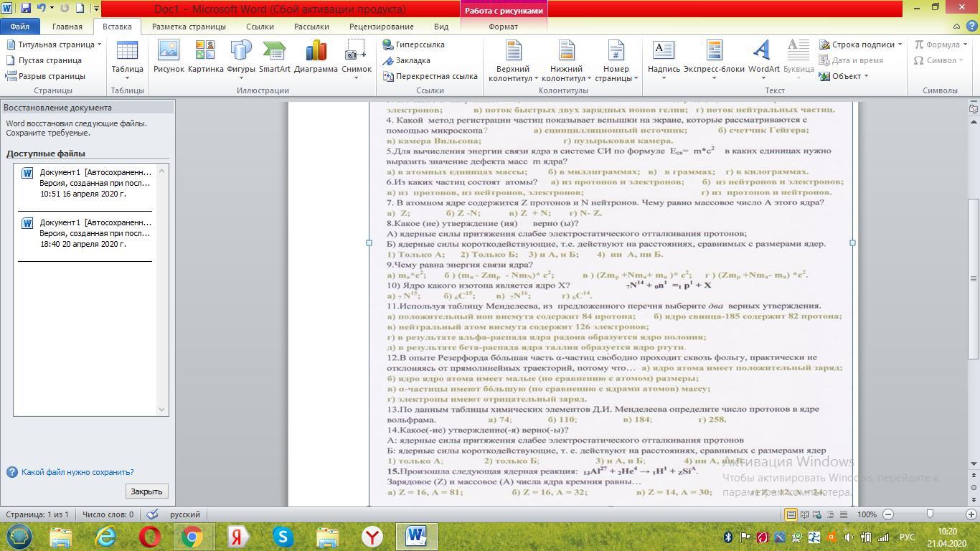Open Google Chrome from the taskbar
Image resolution: width=980 pixels, height=551 pixels.
coord(192,537)
